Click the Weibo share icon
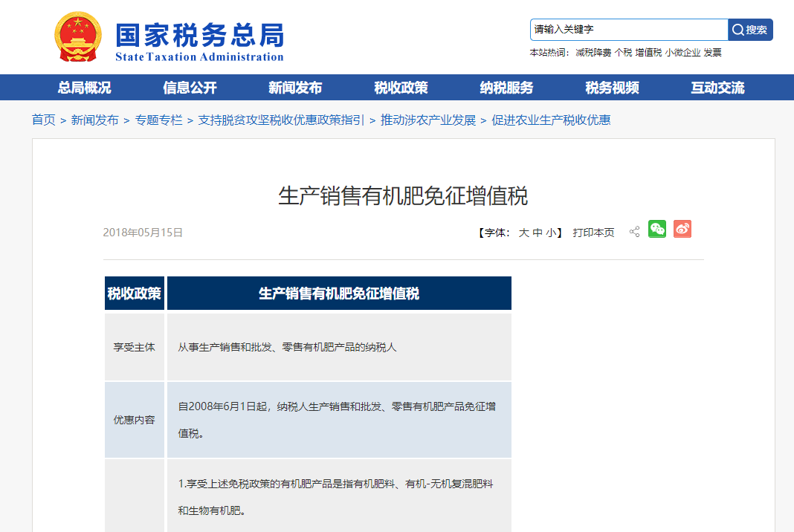Screen dimensions: 794x532 point(682,230)
